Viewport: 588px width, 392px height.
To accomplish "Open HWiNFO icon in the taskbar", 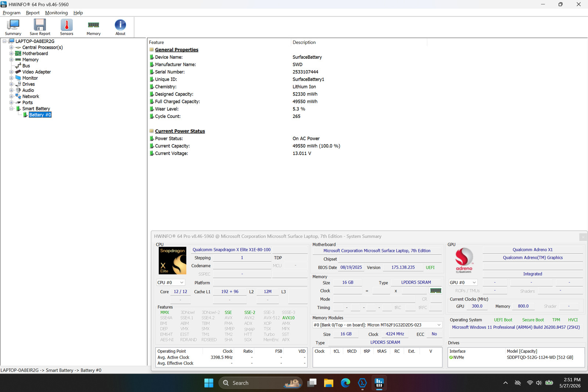I will (x=379, y=383).
